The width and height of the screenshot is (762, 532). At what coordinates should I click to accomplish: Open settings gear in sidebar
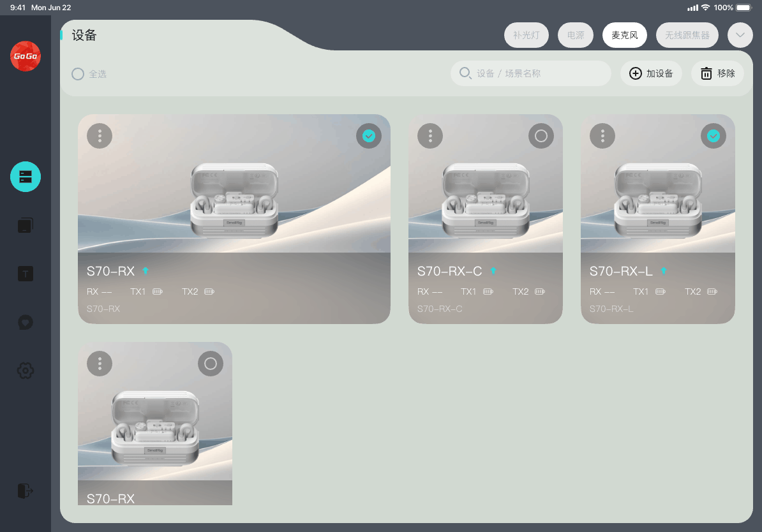pos(26,370)
